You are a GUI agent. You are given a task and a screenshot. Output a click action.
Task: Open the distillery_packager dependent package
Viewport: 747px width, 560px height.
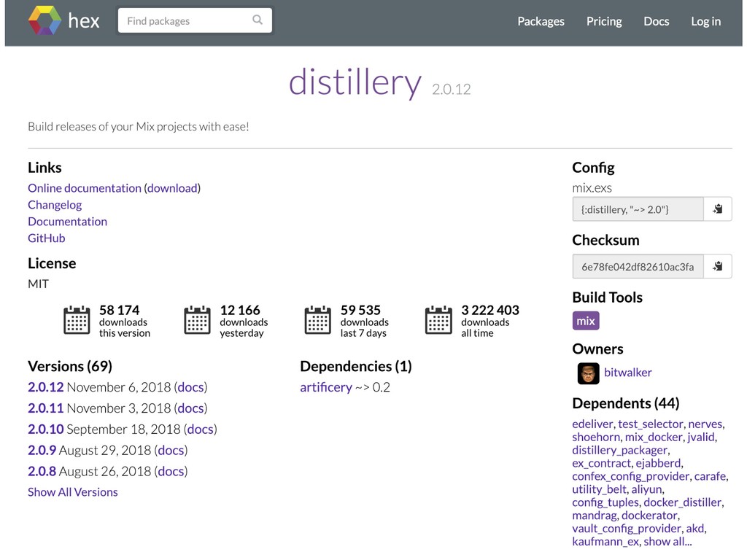tap(620, 450)
